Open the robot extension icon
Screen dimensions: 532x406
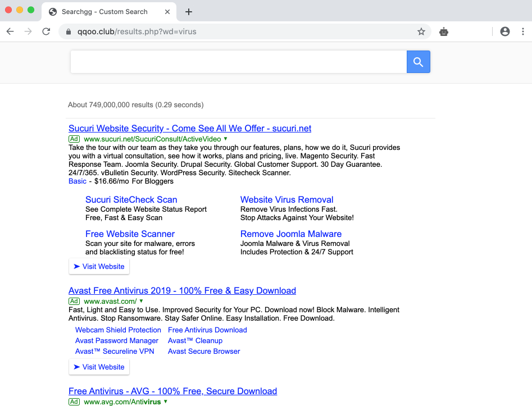click(x=444, y=32)
